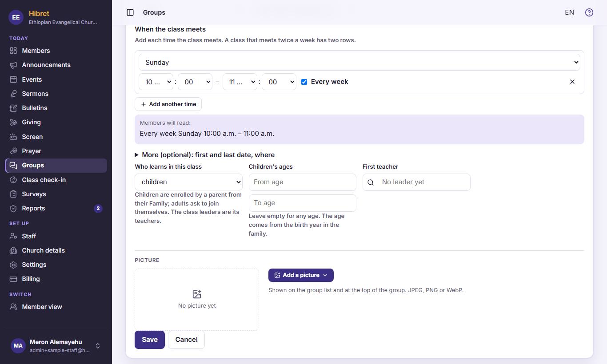Click the First teacher search field
This screenshot has height=364, width=607.
pyautogui.click(x=416, y=182)
